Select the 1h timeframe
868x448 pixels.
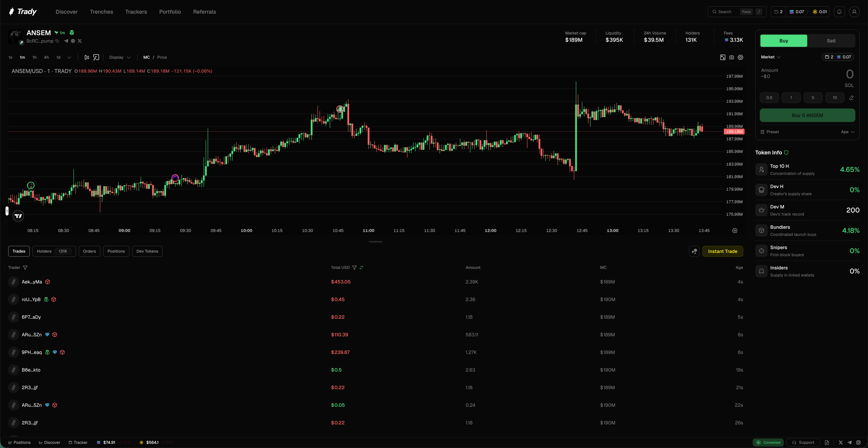pos(34,57)
